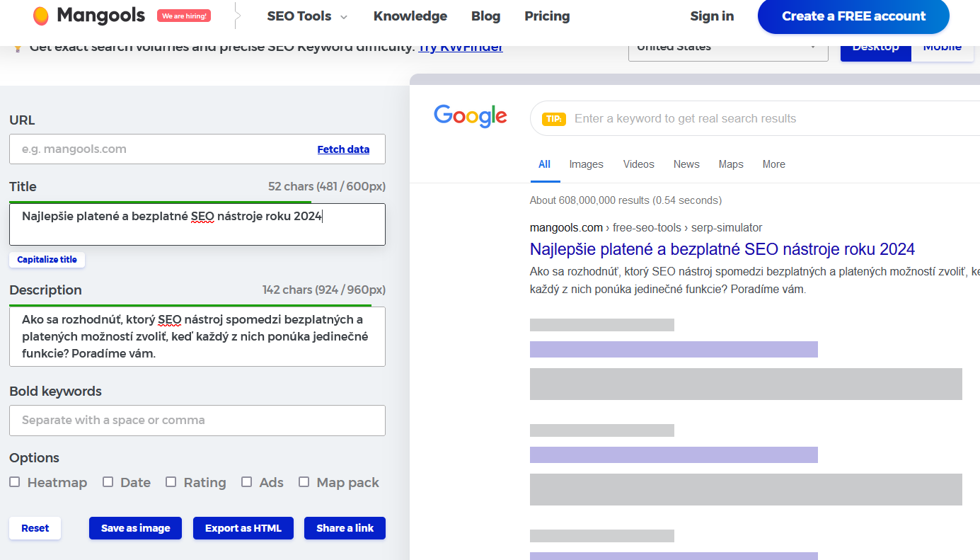This screenshot has width=980, height=560.
Task: Click the TIP badge in search box
Action: point(554,119)
